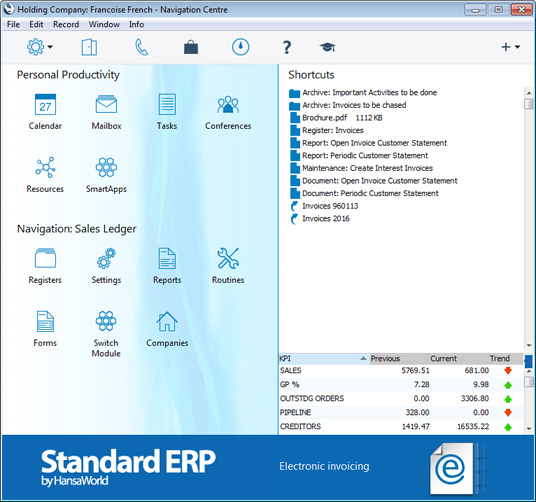The height and width of the screenshot is (502, 536).
Task: Open Brochure.pdf shortcut
Action: [336, 118]
